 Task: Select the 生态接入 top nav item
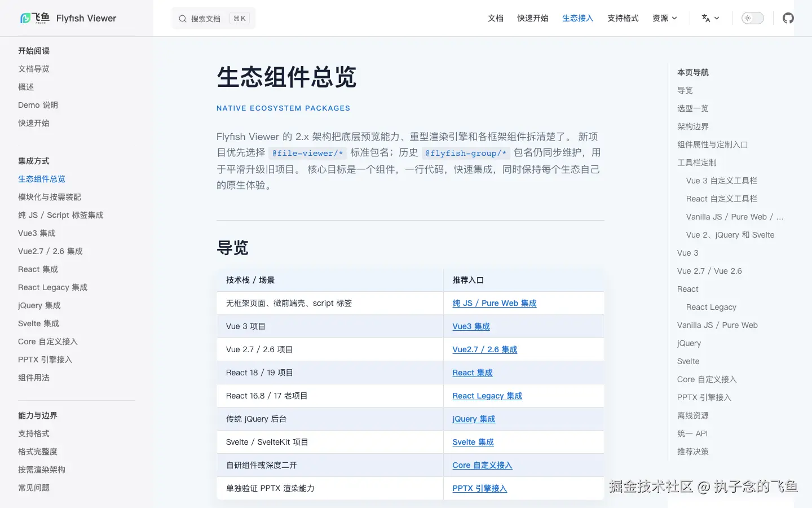578,18
